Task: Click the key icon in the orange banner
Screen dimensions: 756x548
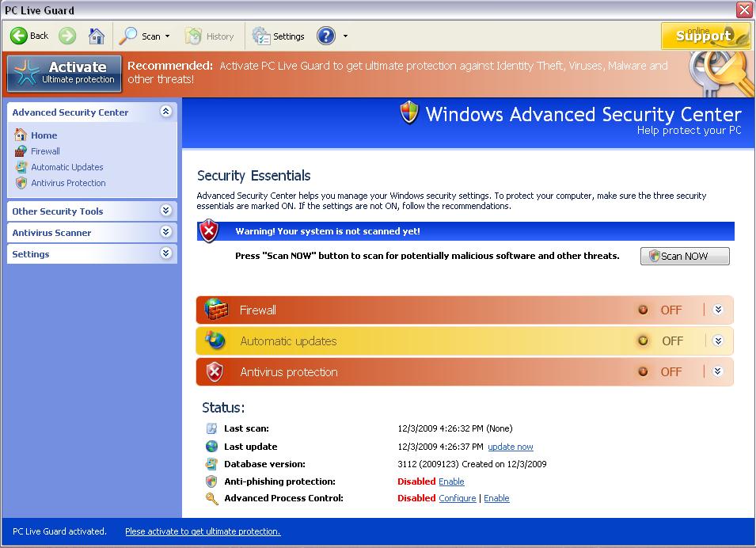Action: point(721,74)
